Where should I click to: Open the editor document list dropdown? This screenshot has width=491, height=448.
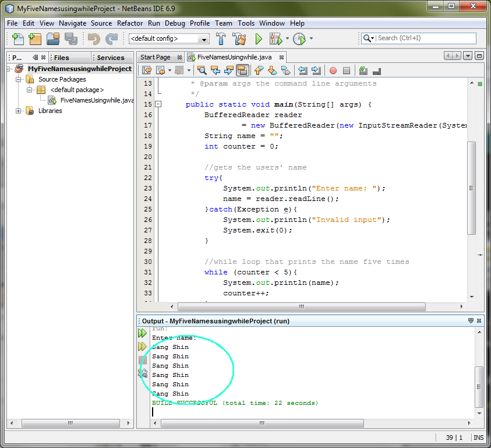click(468, 56)
